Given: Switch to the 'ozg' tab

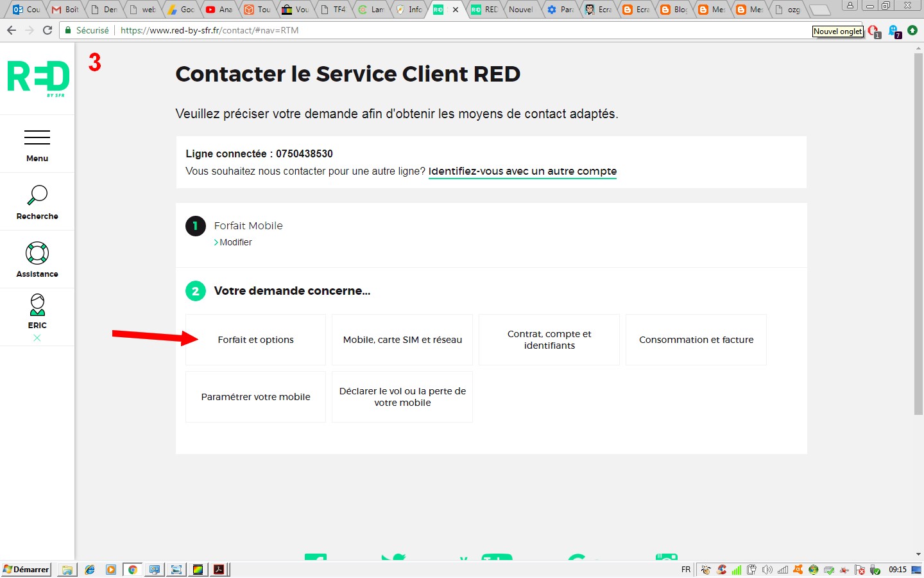Looking at the screenshot, I should pos(787,10).
